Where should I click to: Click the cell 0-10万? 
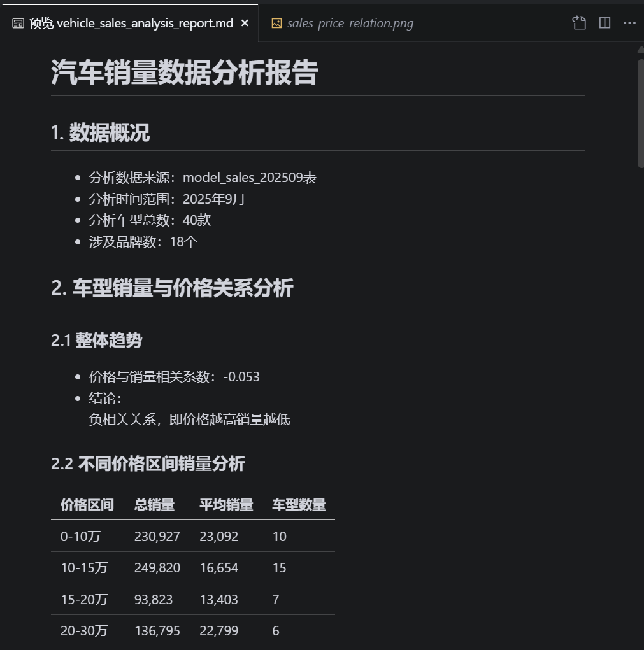click(x=80, y=537)
